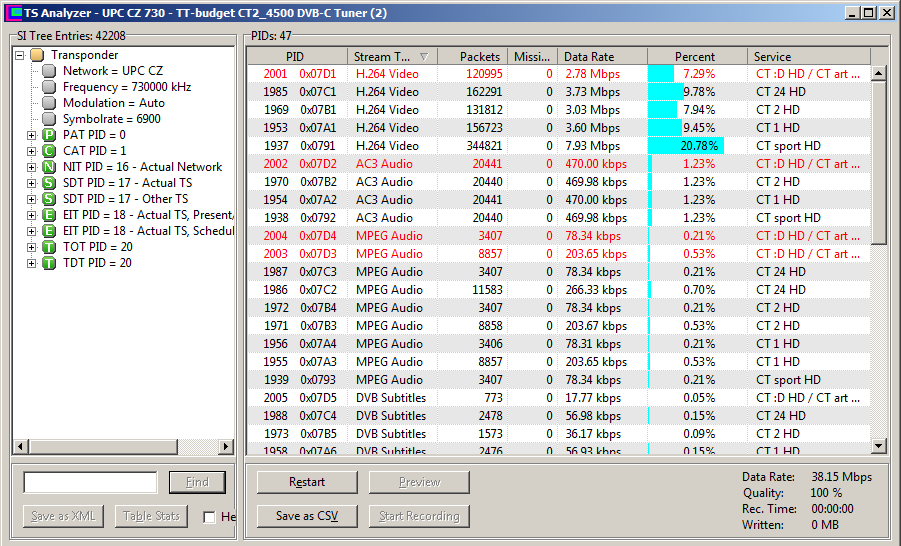This screenshot has width=901, height=546.
Task: Toggle the Hex checkbox beside Table Stats
Action: click(209, 517)
